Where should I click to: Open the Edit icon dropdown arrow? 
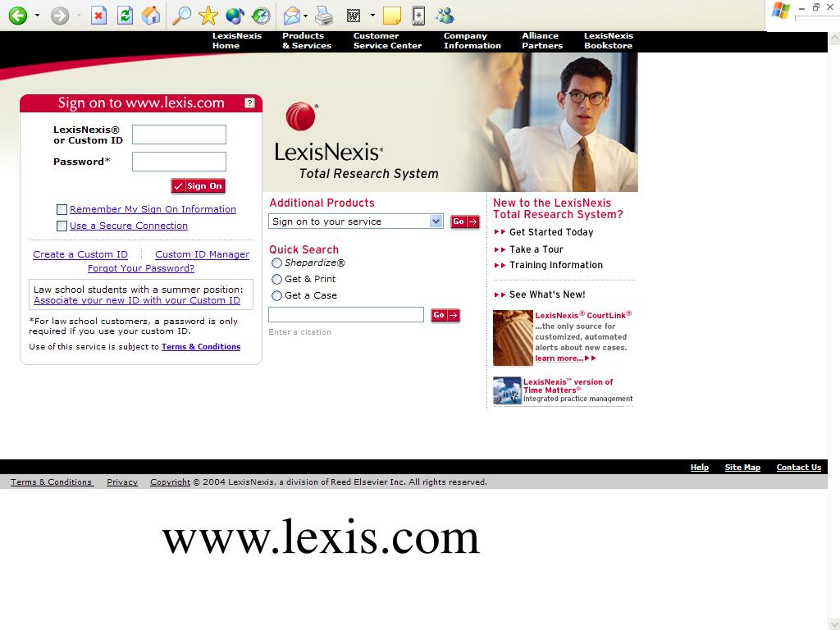(x=372, y=16)
